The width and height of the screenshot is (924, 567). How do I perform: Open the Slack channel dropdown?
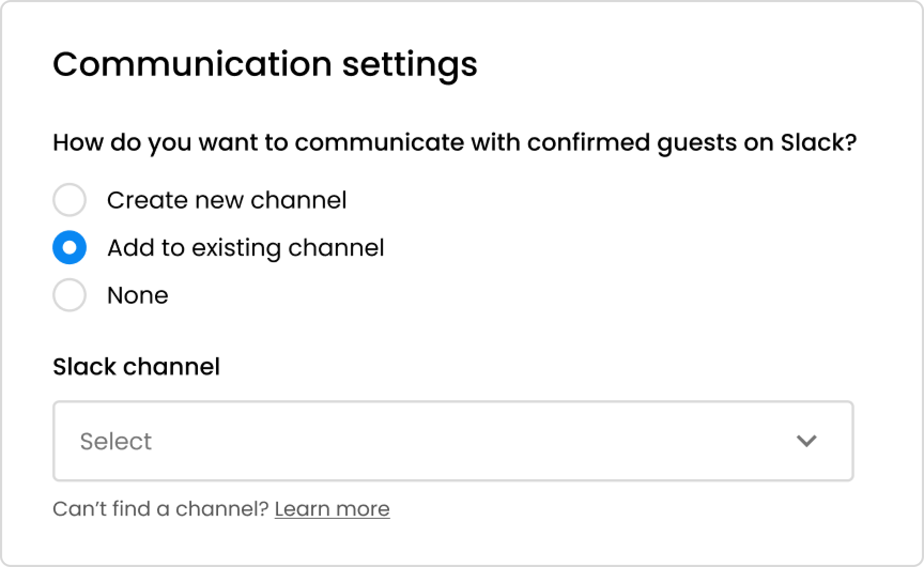(452, 441)
